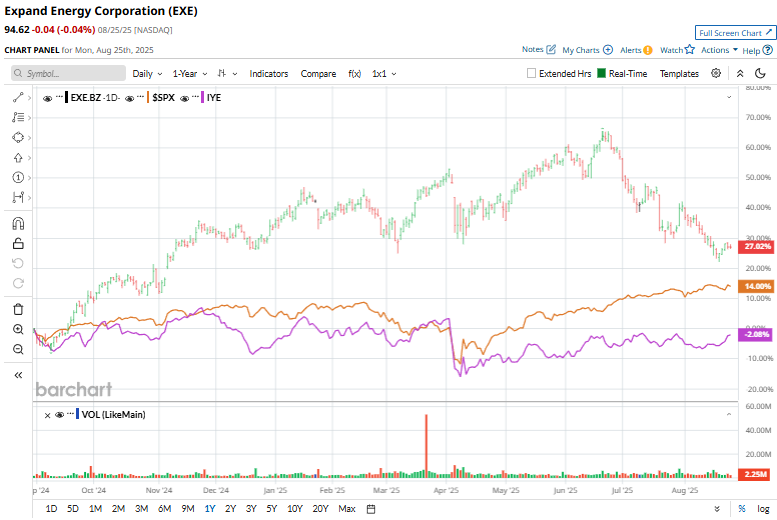Screen dimensions: 777x520
Task: Open the Actions dropdown menu
Action: pyautogui.click(x=720, y=50)
